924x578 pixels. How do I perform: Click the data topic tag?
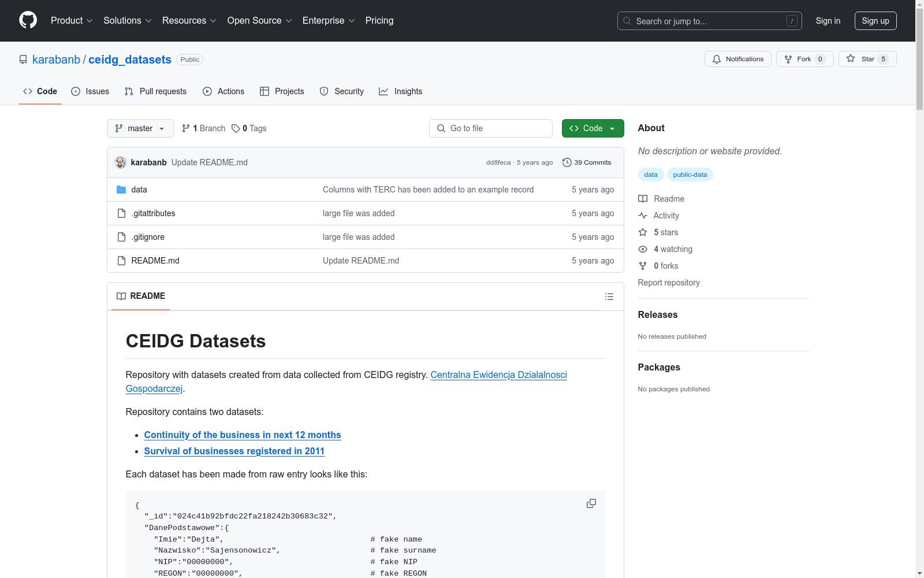pyautogui.click(x=651, y=175)
